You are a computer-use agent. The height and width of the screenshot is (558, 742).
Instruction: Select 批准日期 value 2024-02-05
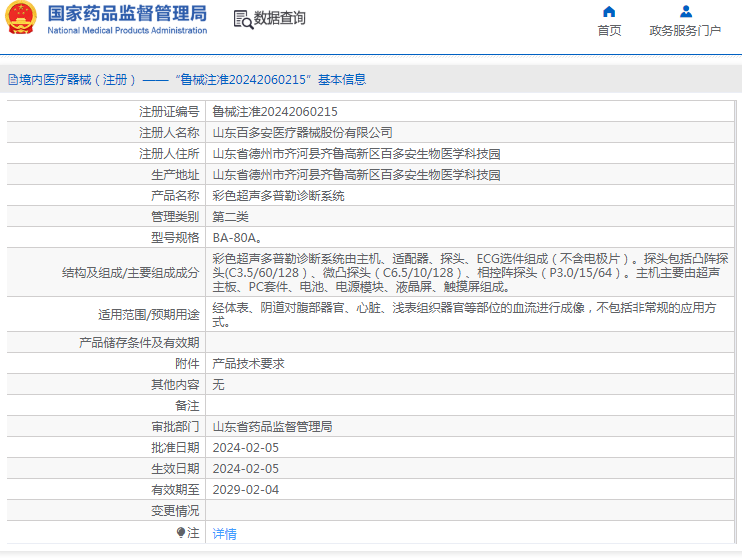[x=246, y=447]
